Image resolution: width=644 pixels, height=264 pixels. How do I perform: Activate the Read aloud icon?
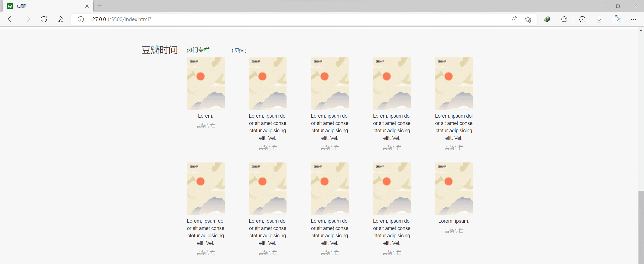click(514, 19)
